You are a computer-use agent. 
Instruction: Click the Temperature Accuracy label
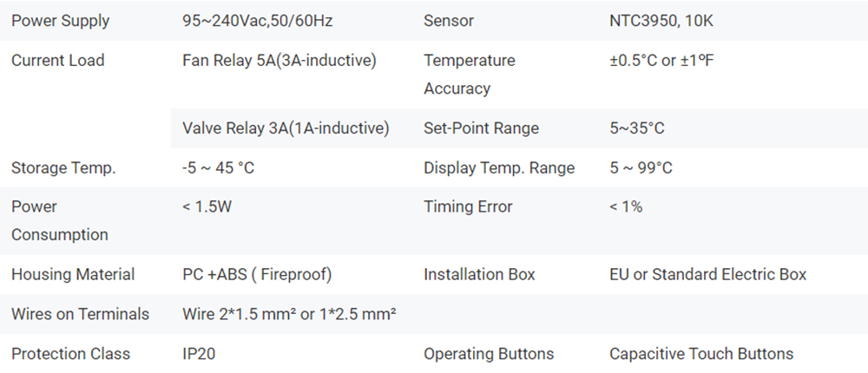[x=469, y=75]
